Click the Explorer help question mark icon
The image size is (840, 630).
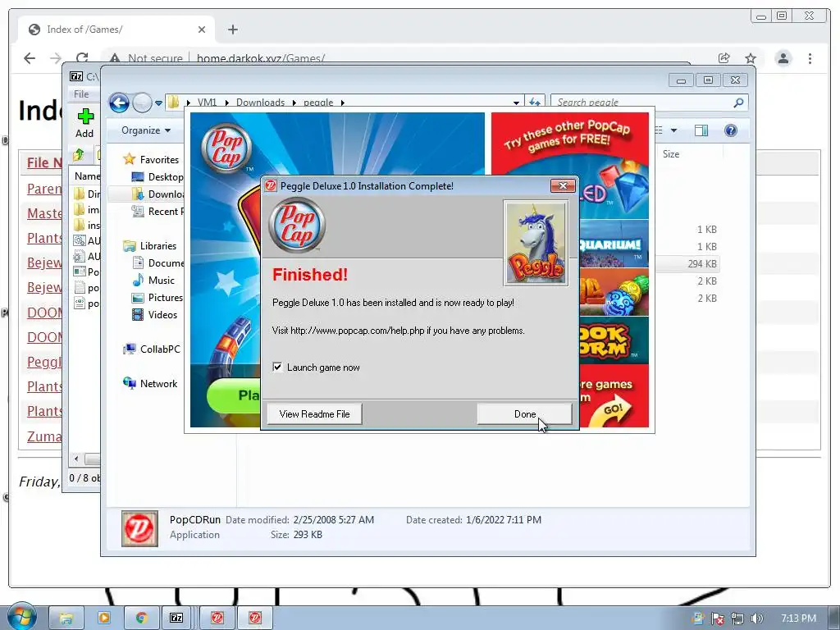point(731,130)
